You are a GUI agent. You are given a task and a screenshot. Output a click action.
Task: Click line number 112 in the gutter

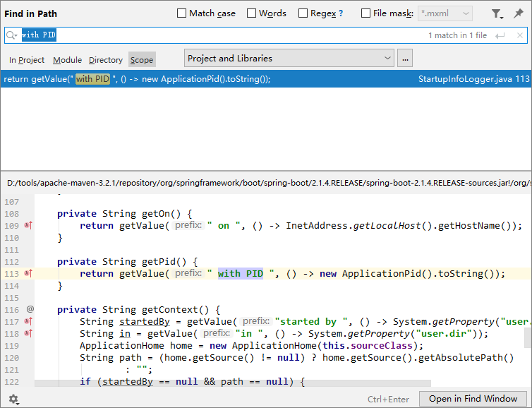pyautogui.click(x=11, y=262)
